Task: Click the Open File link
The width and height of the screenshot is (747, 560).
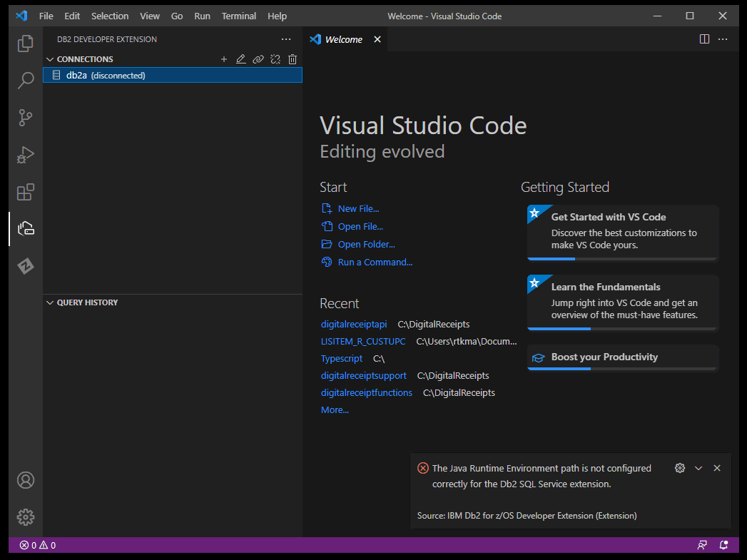Action: point(360,227)
